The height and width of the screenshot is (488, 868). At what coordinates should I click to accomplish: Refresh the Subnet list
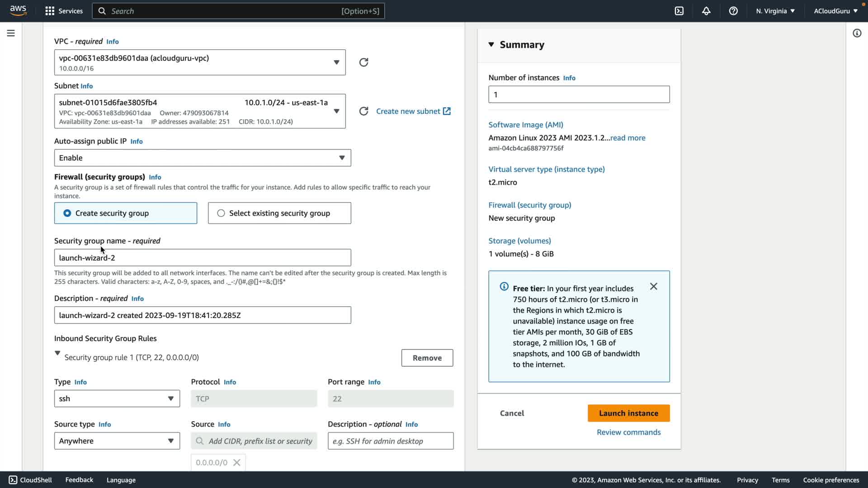363,111
